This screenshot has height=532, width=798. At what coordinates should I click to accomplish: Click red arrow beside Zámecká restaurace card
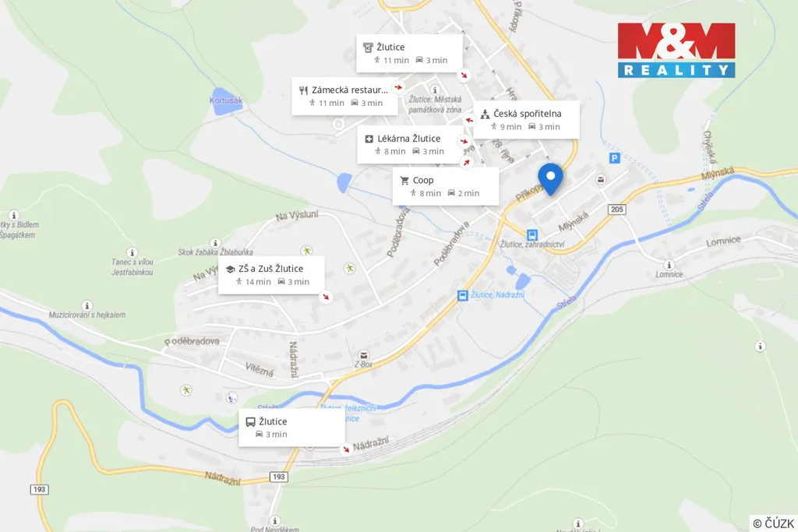pyautogui.click(x=398, y=87)
